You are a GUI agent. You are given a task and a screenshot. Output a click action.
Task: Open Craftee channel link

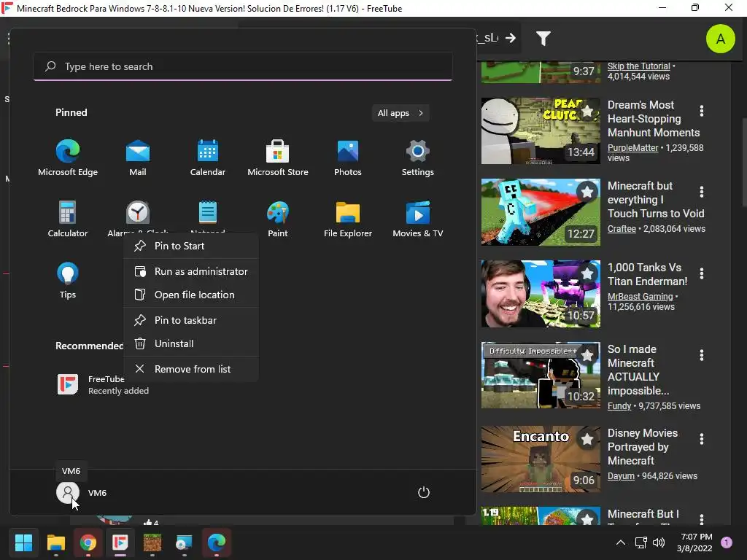(x=622, y=229)
